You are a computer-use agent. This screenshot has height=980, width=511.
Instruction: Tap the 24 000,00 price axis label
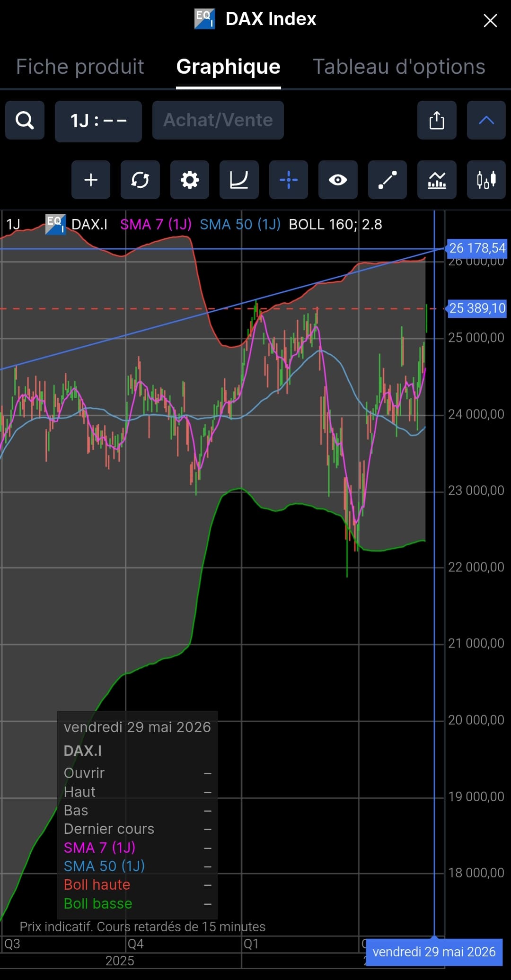pos(476,414)
